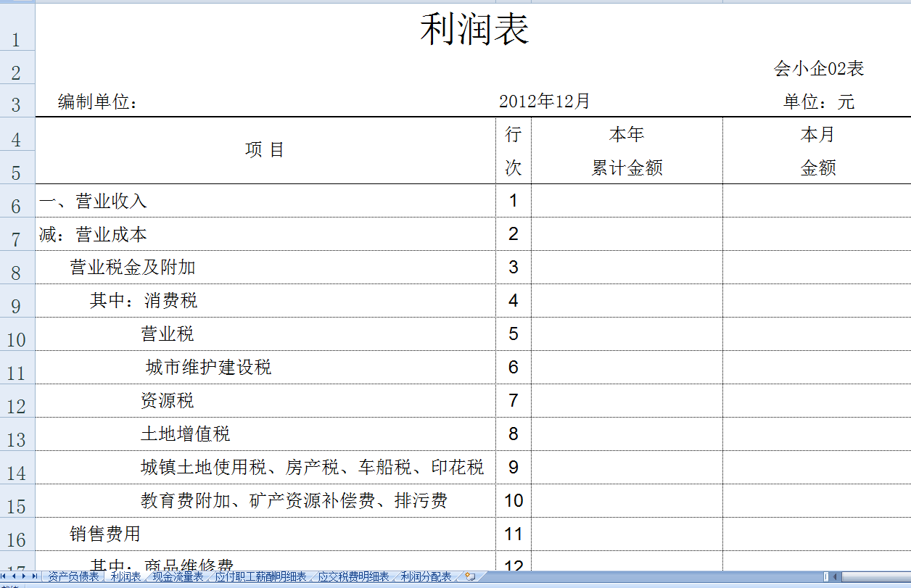Click the 城镇土地使用税、房产税 row cell
Screen dimensions: 911x588
coord(265,468)
